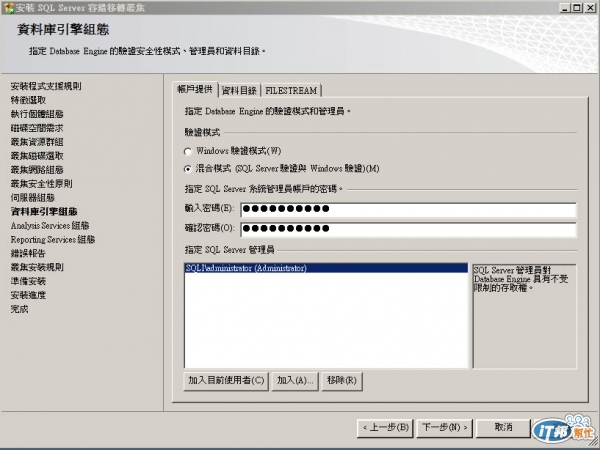
Task: Close the setup window
Action: pos(590,8)
